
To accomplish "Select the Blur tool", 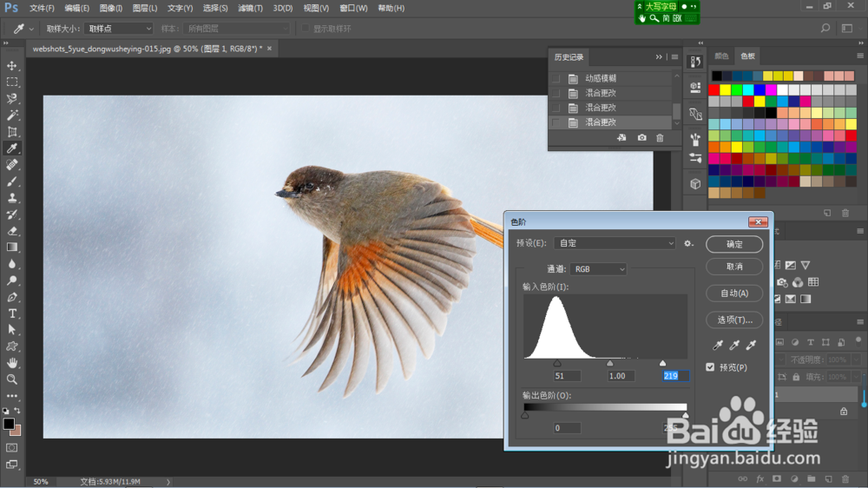I will click(x=11, y=264).
